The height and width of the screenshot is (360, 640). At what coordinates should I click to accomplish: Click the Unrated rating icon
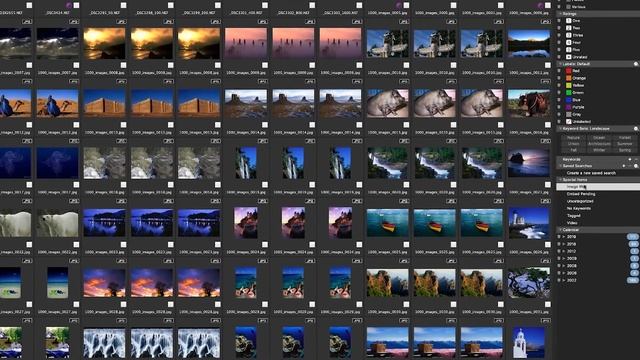[569, 57]
